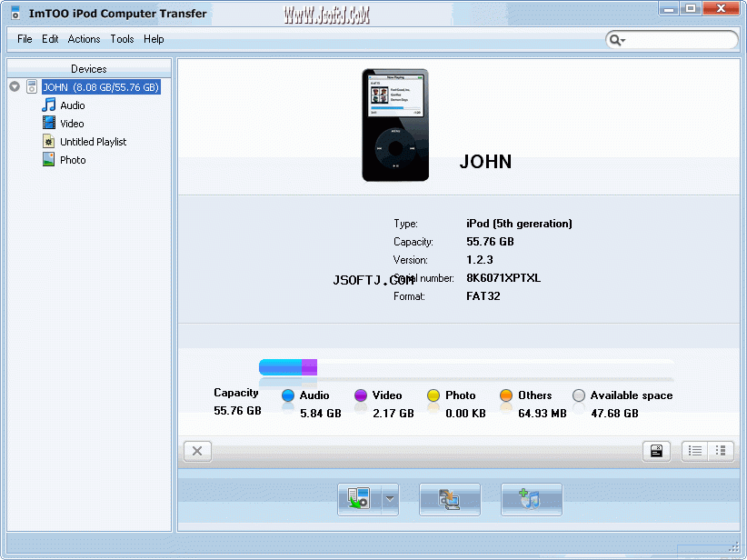Select the Audio music note icon
The image size is (747, 560).
(48, 105)
